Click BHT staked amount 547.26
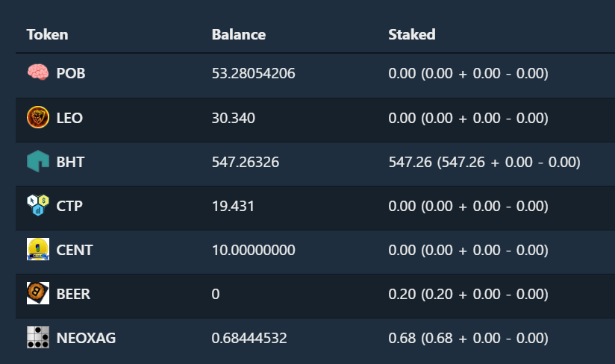This screenshot has width=615, height=364. coord(410,162)
